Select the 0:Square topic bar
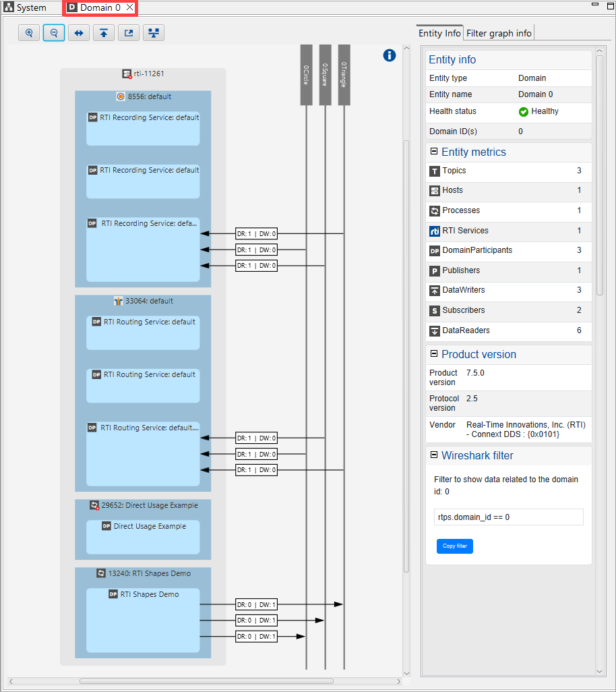 pos(325,75)
